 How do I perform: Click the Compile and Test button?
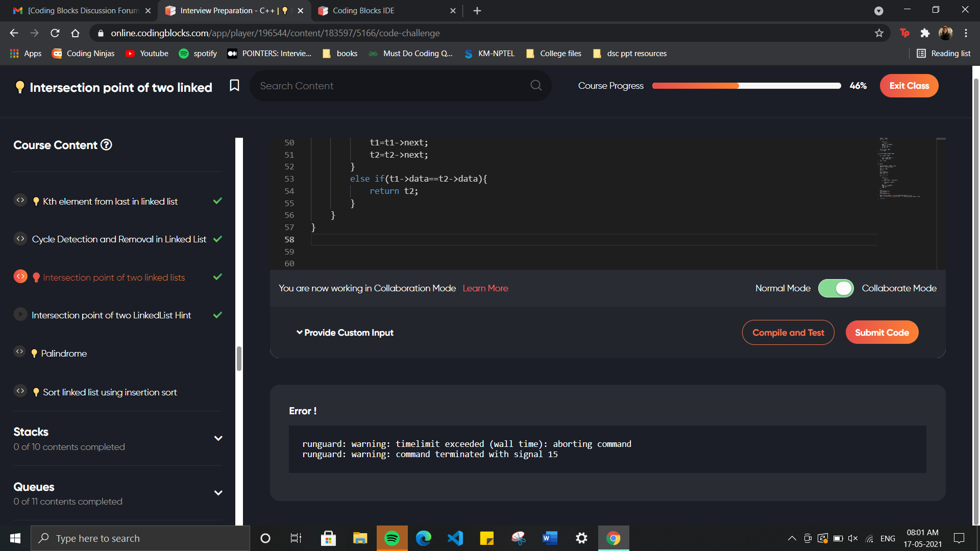[x=788, y=333]
